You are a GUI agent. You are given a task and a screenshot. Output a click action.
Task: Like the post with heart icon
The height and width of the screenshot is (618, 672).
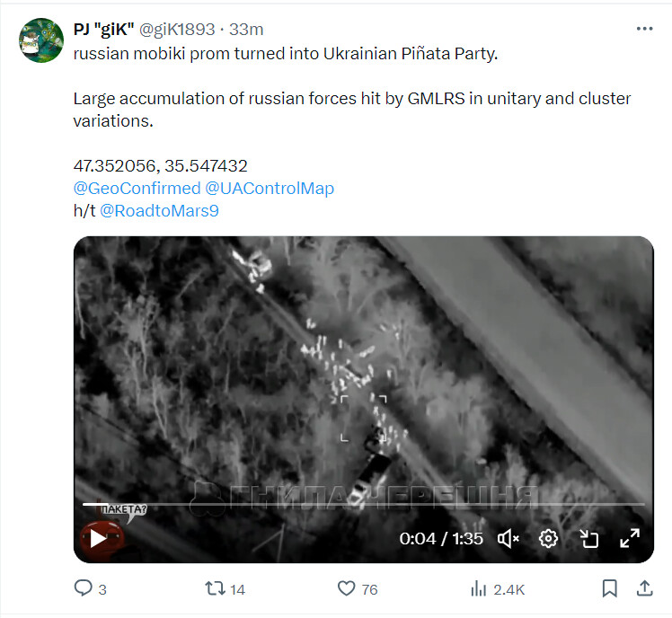pyautogui.click(x=346, y=588)
